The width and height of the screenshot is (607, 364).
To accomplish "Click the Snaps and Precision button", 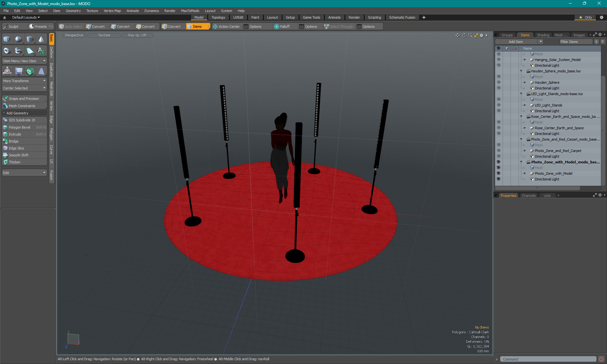I will (24, 99).
